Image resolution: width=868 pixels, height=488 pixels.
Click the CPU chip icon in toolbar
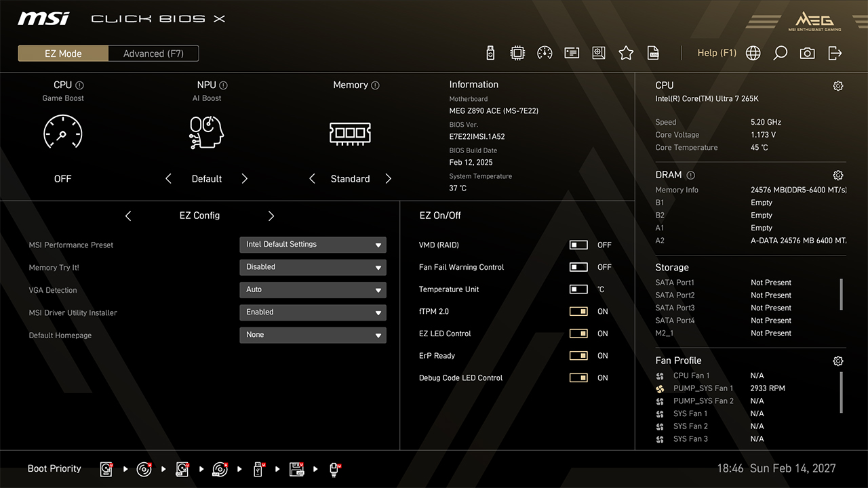click(x=517, y=53)
